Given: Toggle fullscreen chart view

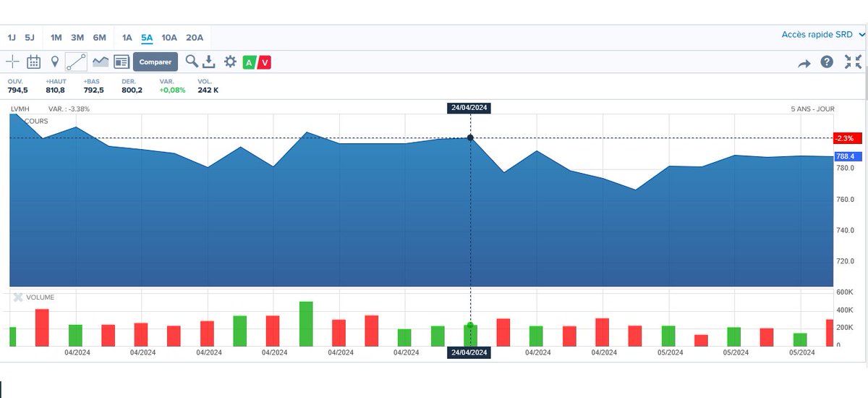Looking at the screenshot, I should [853, 62].
